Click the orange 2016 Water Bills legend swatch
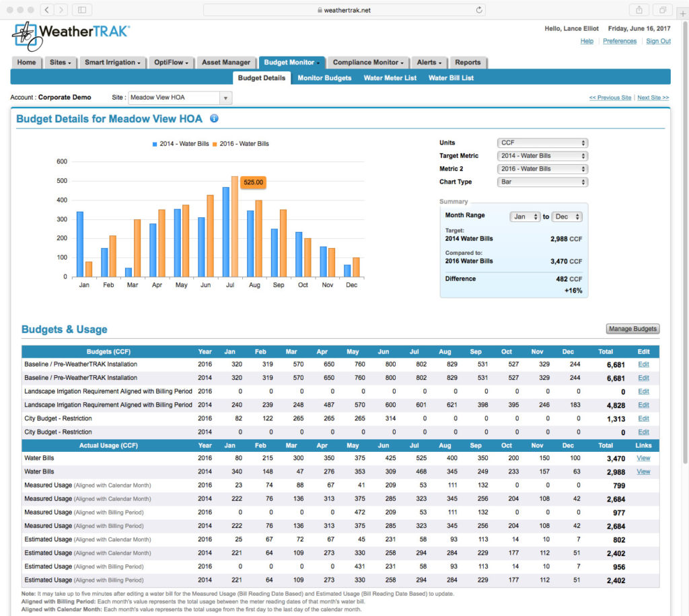Viewport: 689px width, 616px height. point(215,144)
